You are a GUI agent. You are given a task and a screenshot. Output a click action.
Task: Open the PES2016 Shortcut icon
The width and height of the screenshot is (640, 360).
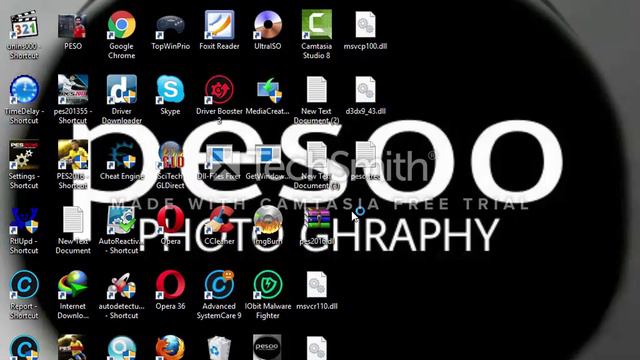pyautogui.click(x=73, y=155)
